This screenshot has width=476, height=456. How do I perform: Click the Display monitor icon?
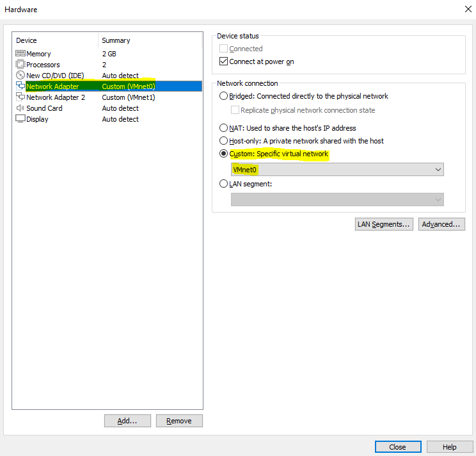pyautogui.click(x=20, y=119)
